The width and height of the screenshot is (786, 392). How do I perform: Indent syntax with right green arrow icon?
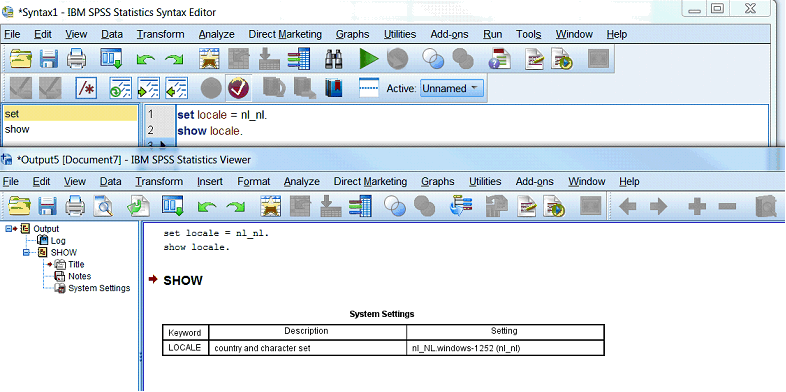(148, 89)
